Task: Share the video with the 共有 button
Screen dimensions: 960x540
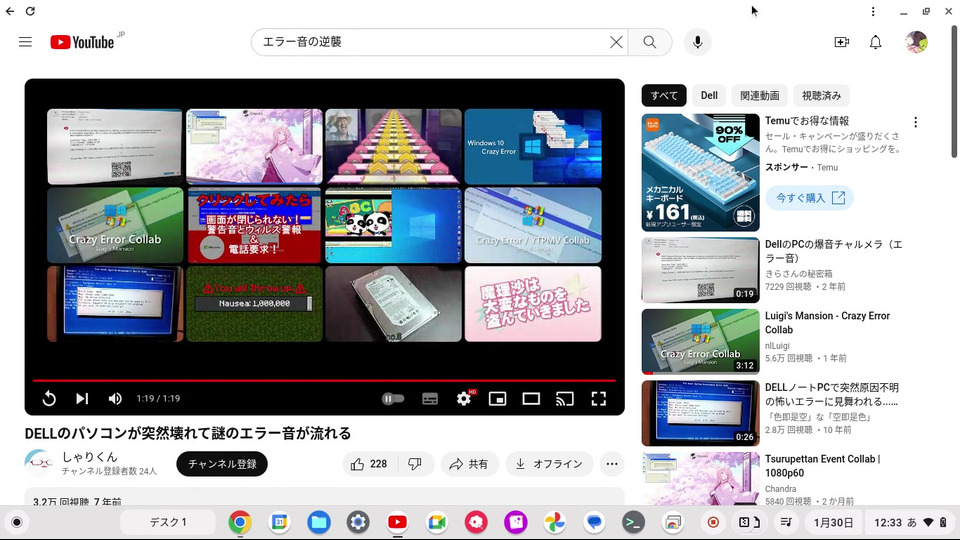Action: coord(470,464)
